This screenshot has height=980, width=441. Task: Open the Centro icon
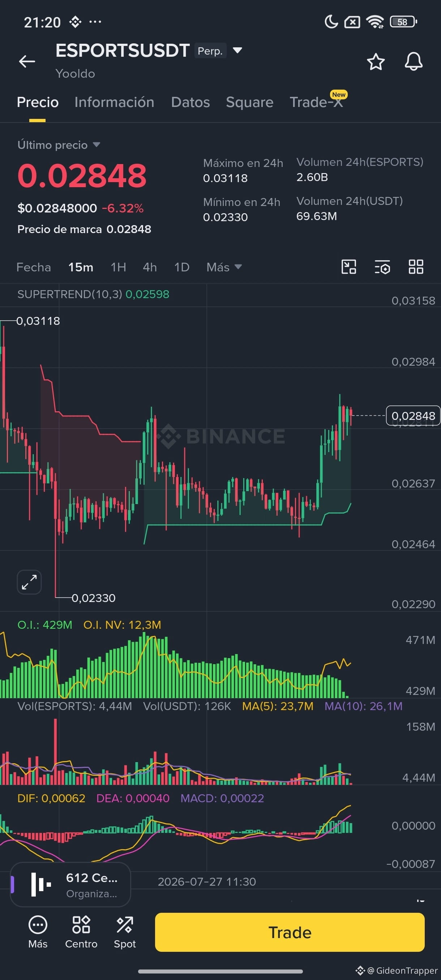tap(81, 932)
